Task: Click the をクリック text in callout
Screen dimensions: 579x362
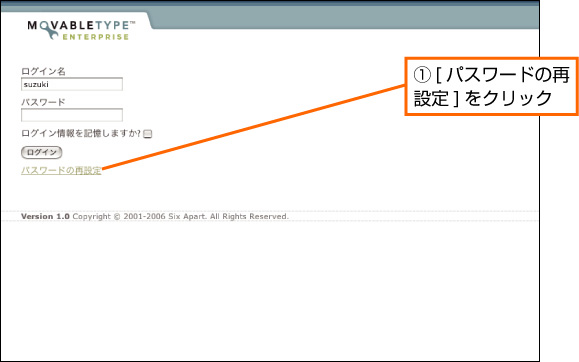Action: click(508, 99)
